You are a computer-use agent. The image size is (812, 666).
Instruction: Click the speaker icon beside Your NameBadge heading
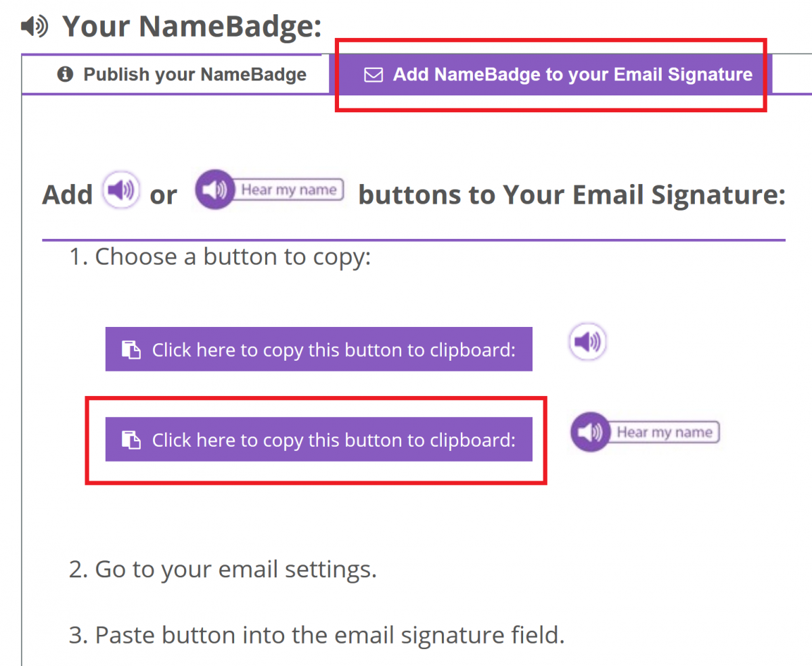click(x=35, y=26)
